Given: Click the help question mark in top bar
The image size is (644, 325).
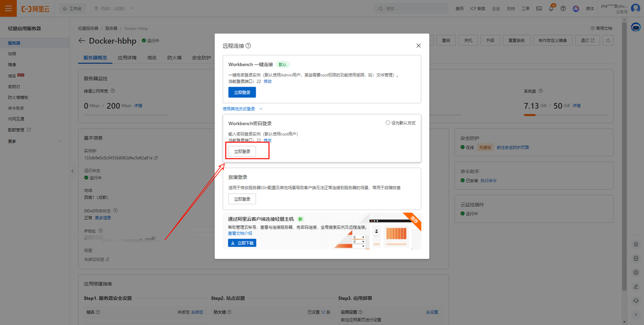Looking at the screenshot, I should (x=563, y=9).
